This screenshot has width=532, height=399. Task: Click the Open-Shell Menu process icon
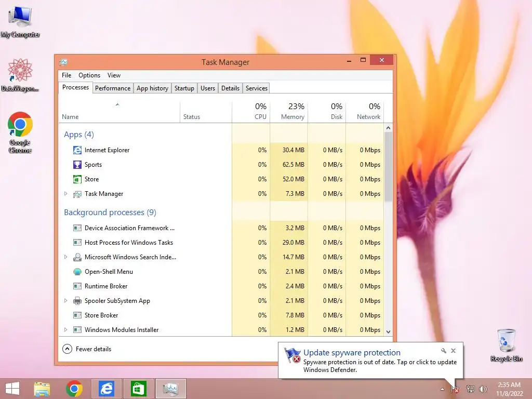(77, 272)
